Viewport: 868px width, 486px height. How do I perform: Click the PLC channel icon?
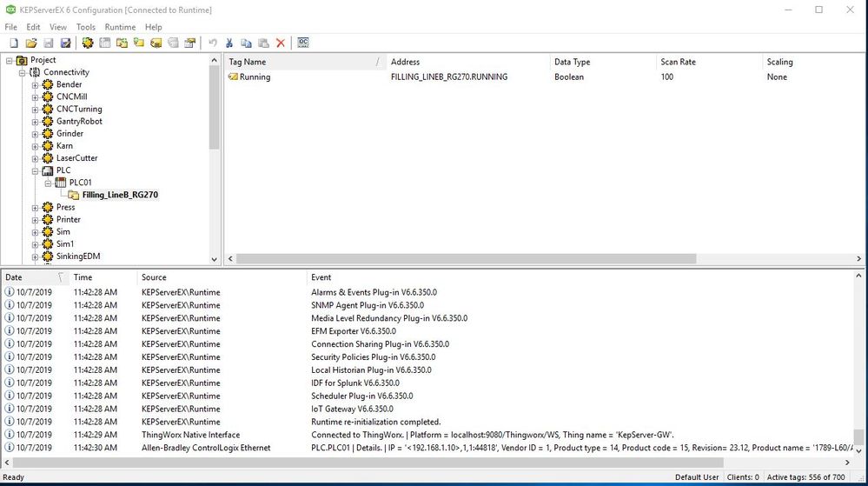pos(48,170)
